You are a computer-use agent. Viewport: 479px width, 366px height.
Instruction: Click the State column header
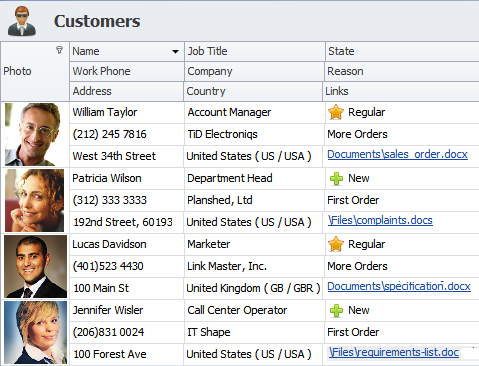click(x=402, y=51)
